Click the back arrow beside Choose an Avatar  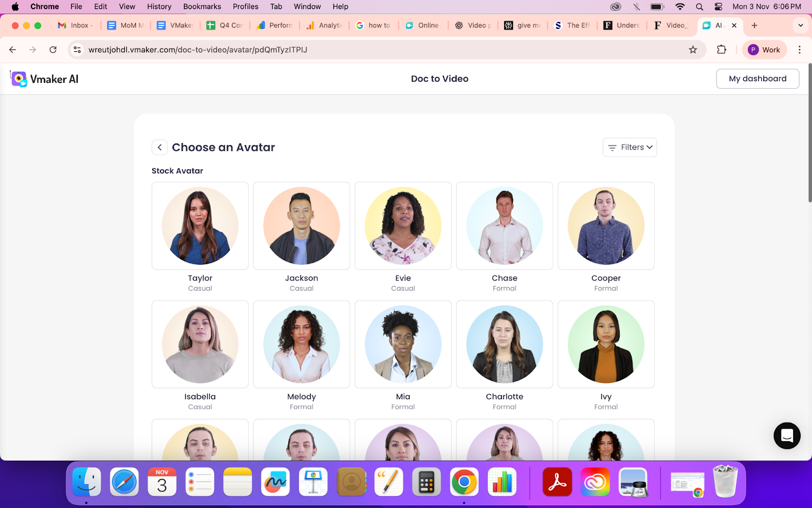[159, 147]
